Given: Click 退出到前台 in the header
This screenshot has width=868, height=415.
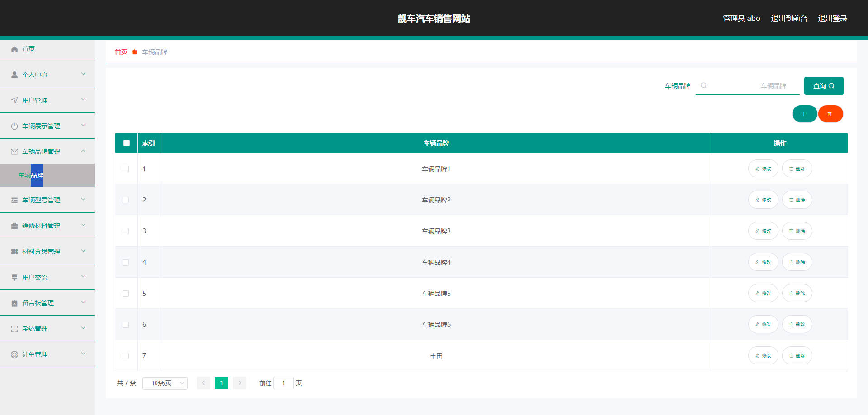Looking at the screenshot, I should point(789,18).
